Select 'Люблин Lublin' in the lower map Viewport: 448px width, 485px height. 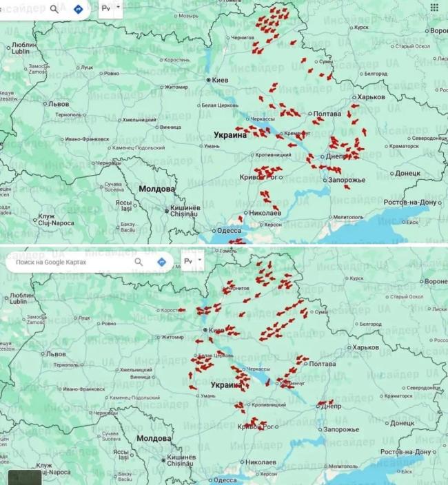(x=21, y=298)
